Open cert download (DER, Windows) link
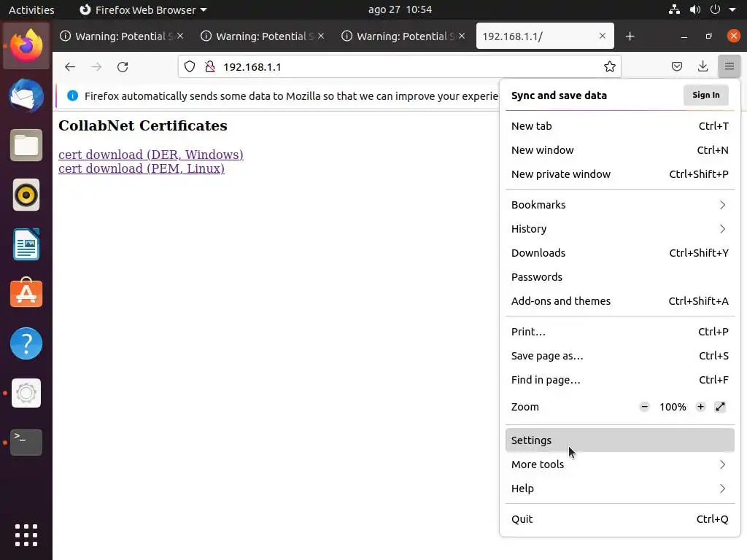Viewport: 747px width, 560px height. click(151, 155)
